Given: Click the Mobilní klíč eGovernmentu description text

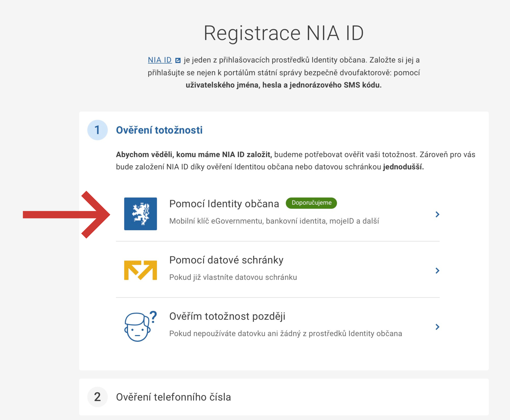Looking at the screenshot, I should [274, 221].
